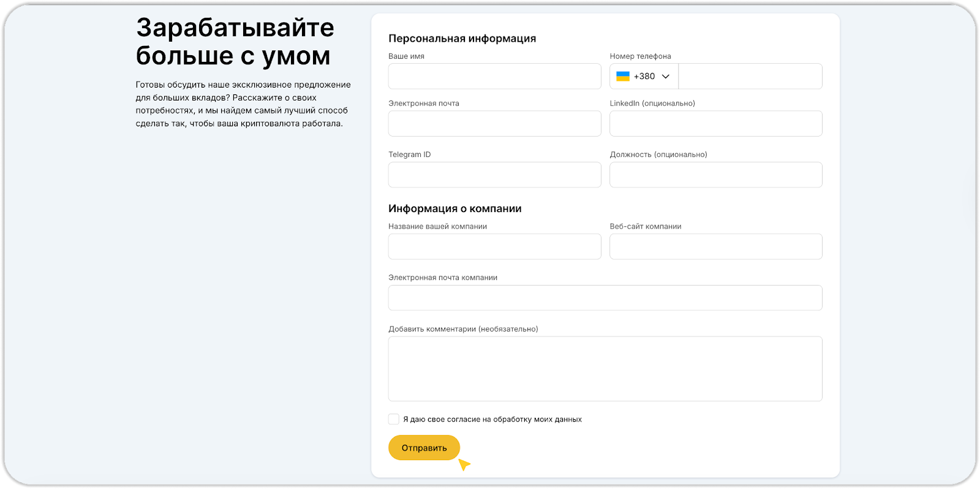Viewport: 980px width, 489px height.
Task: Focus the Telegram ID input
Action: coord(494,175)
